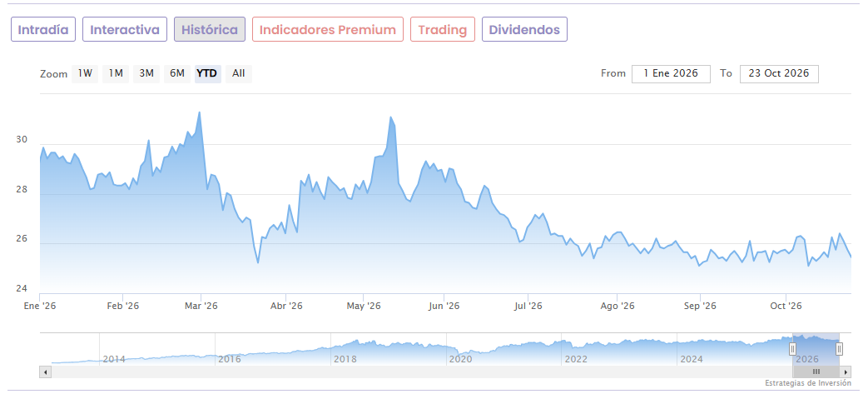868x399 pixels.
Task: Click the 2024 label in navigator
Action: click(x=692, y=359)
